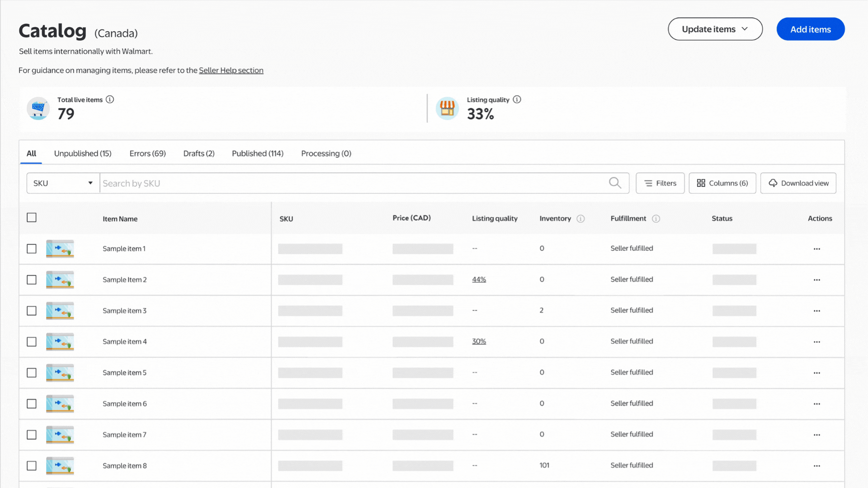The width and height of the screenshot is (868, 488).
Task: Switch to the Published (114) tab
Action: (257, 154)
